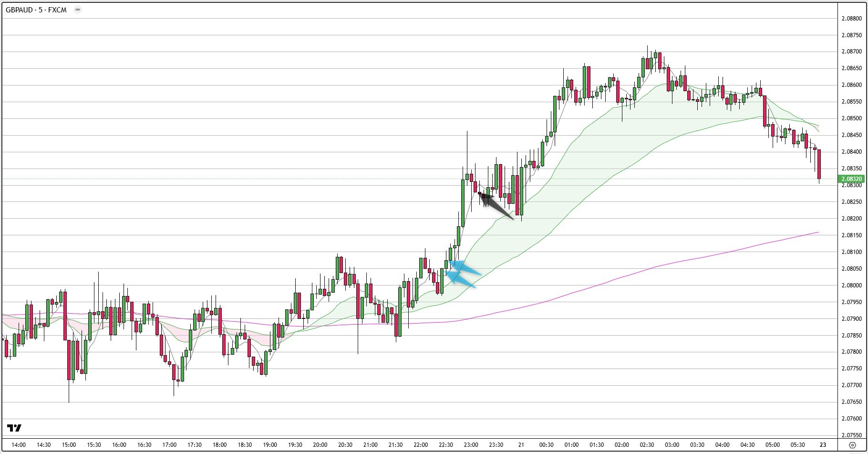Screen dimensions: 868x454
Task: Click the 00:30 time axis label
Action: coord(546,445)
